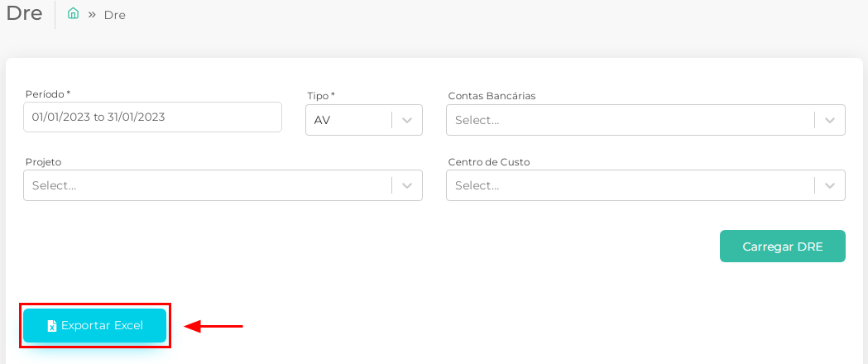The height and width of the screenshot is (364, 868).
Task: Load report with Carregar DRE button
Action: click(782, 247)
